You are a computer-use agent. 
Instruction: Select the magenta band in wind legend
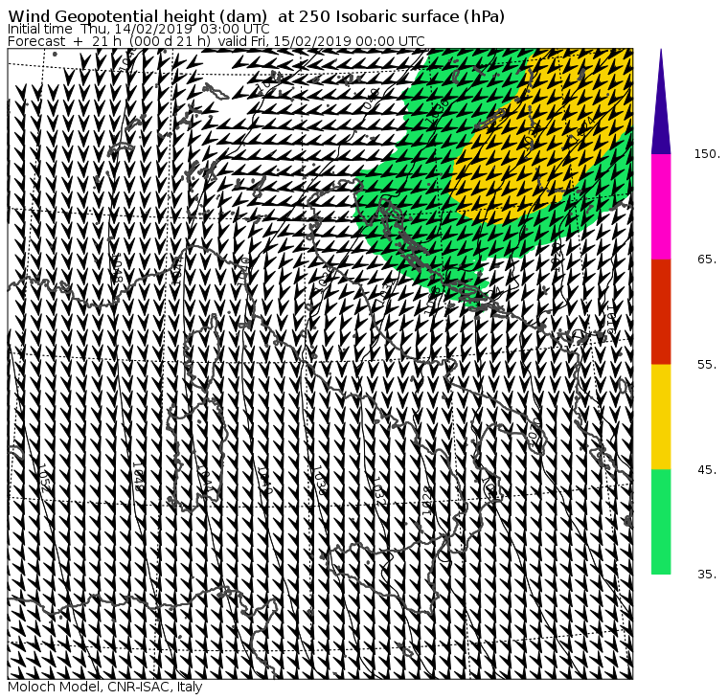point(661,207)
